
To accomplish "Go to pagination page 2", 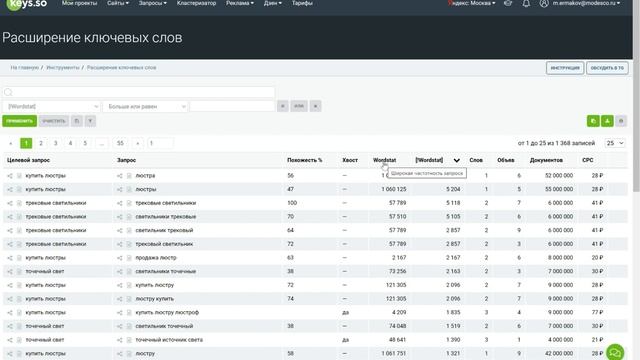I will [x=41, y=143].
